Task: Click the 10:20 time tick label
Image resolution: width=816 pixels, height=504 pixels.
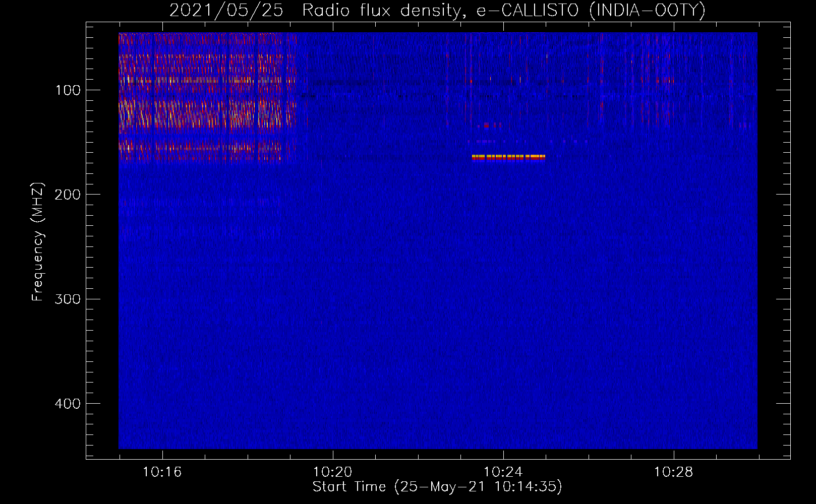Action: (x=332, y=472)
